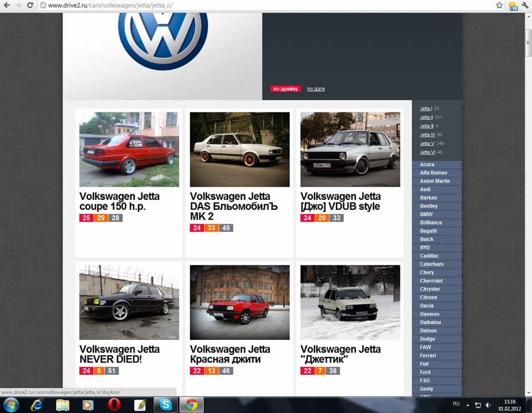Click the volume speaker tray icon

488,405
